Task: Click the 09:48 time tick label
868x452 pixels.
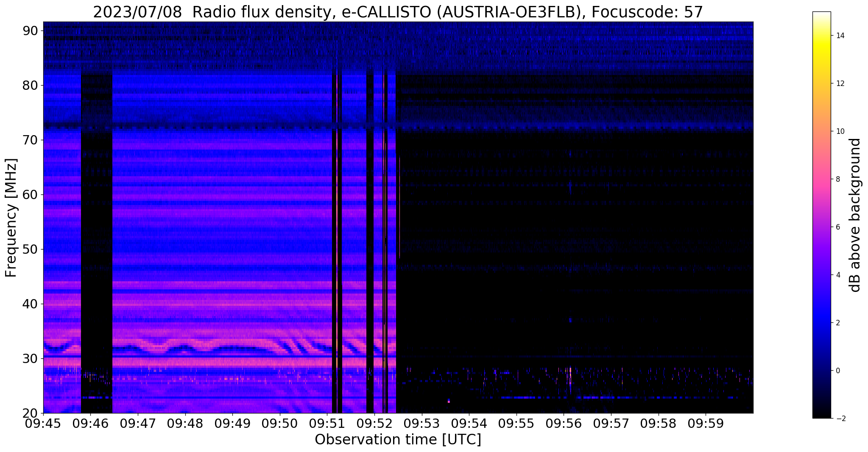Action: 185,423
